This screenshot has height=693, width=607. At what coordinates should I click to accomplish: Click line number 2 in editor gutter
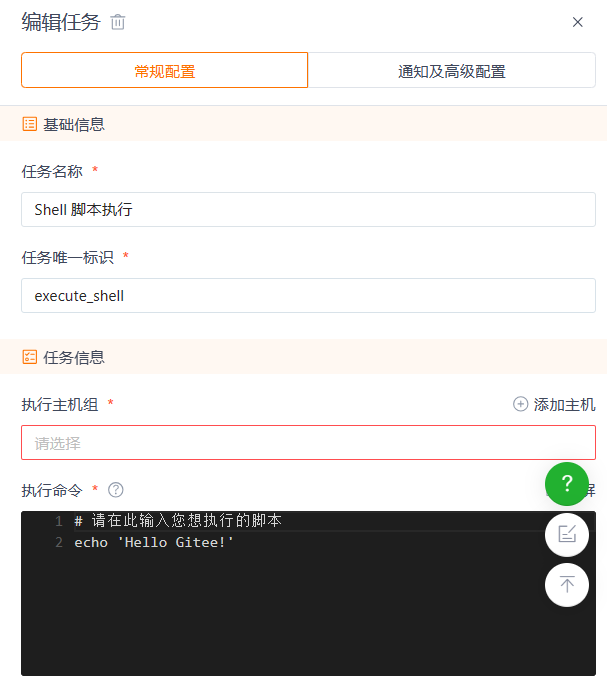[x=59, y=542]
